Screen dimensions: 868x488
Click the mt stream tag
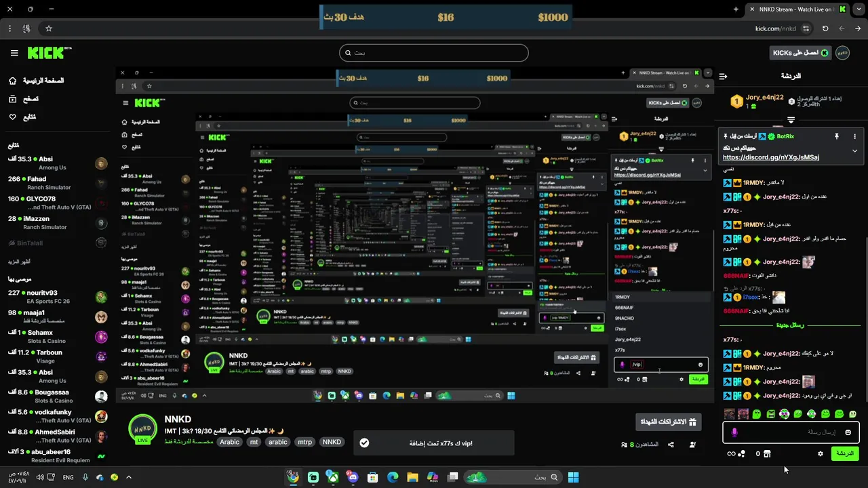(254, 442)
